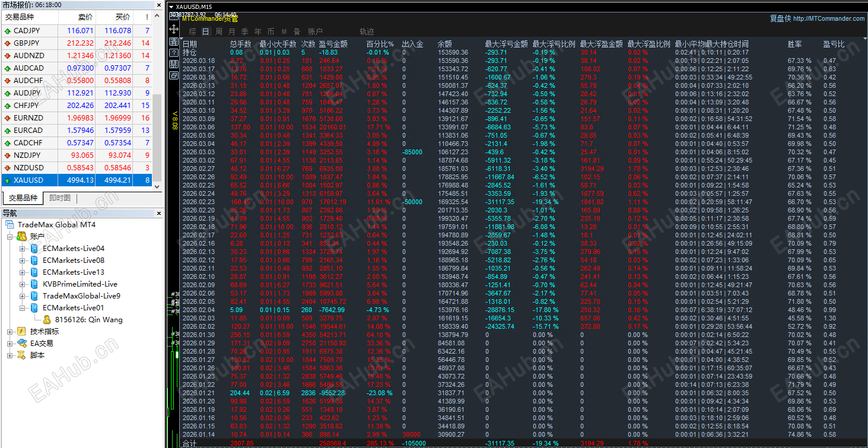This screenshot has width=868, height=448.
Task: Expand the KVBPrimeLimited-Live node
Action: pos(23,284)
